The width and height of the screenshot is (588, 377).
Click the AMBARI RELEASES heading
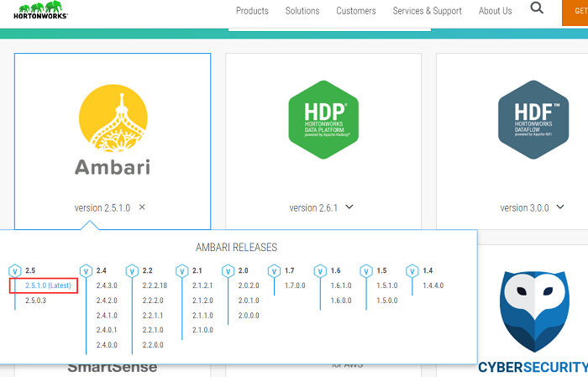[236, 248]
